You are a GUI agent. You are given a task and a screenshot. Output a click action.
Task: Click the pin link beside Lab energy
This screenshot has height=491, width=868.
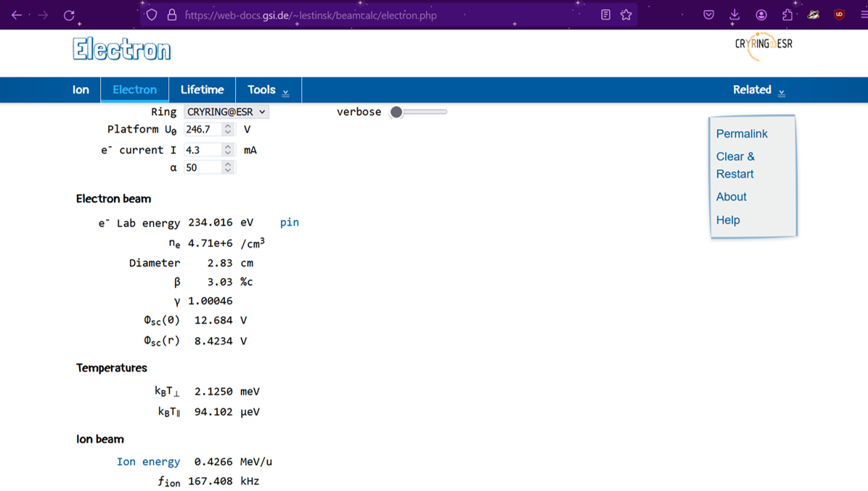click(x=290, y=222)
